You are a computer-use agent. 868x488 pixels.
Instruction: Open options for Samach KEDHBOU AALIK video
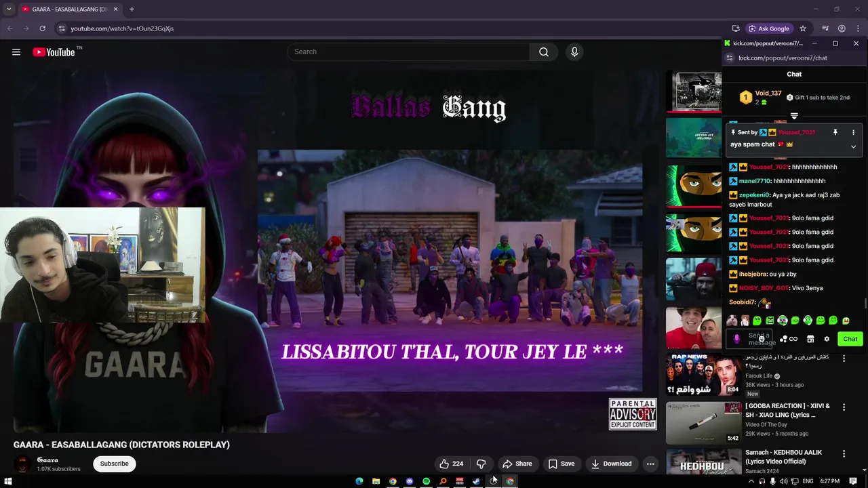844,453
